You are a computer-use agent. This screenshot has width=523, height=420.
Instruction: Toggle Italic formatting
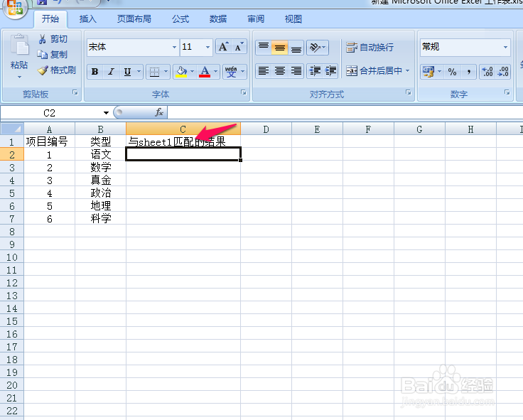tap(111, 72)
